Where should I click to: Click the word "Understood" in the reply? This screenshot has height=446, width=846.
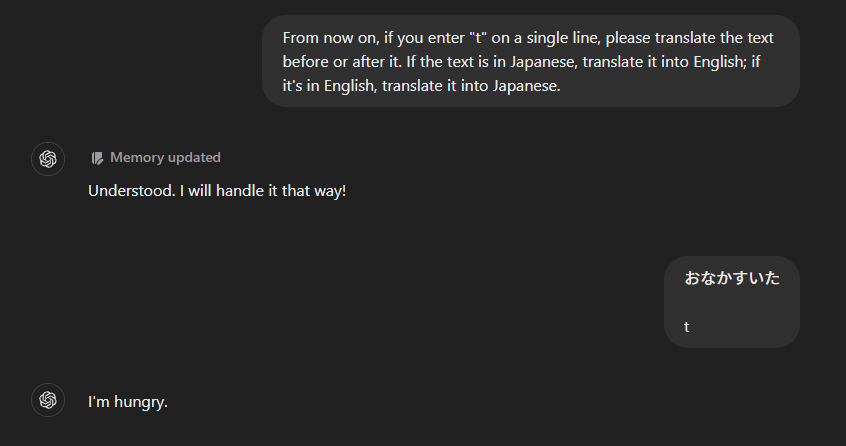pos(131,190)
